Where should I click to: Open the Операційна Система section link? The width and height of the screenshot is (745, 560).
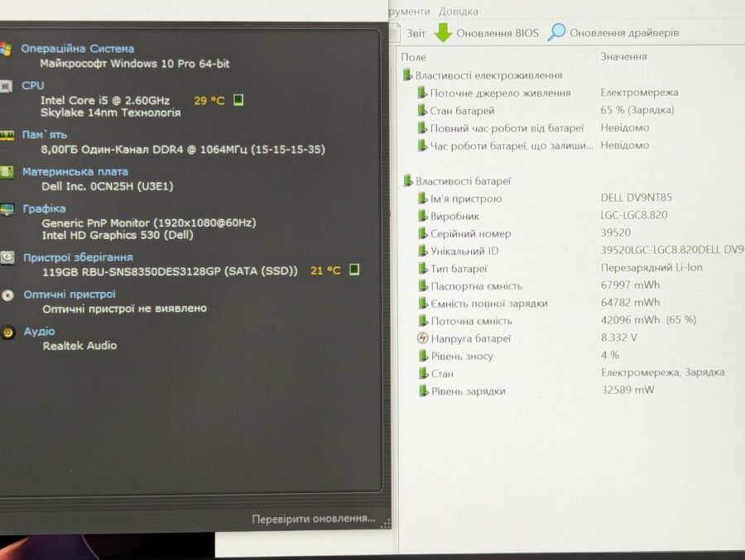pos(78,49)
